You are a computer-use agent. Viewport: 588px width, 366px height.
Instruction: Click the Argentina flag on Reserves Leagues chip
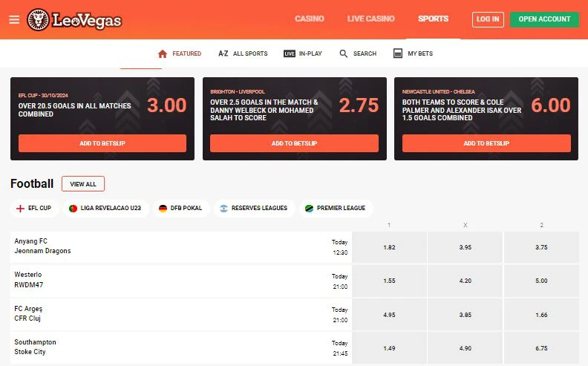(224, 208)
